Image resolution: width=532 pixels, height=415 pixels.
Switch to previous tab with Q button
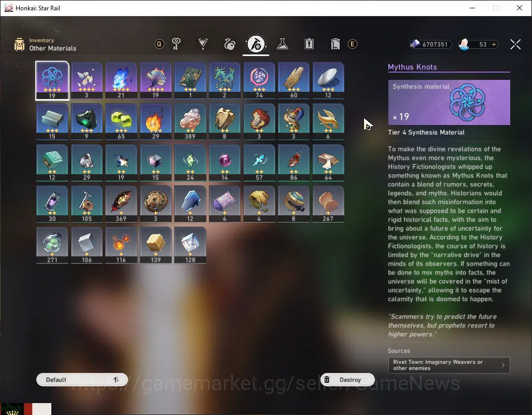pyautogui.click(x=159, y=44)
